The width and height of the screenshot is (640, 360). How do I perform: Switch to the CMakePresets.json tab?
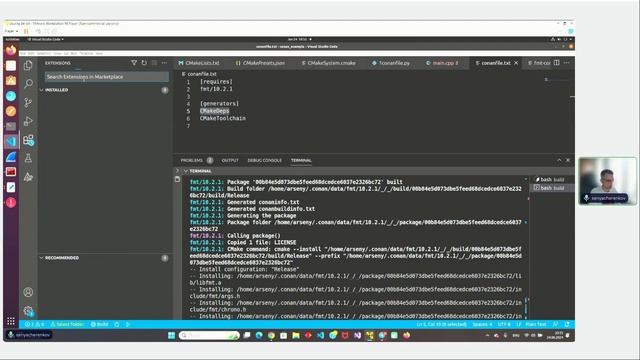point(260,63)
